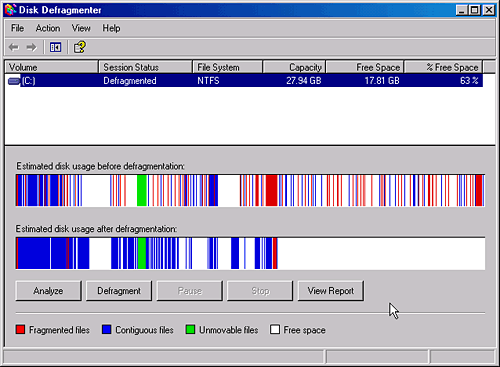
Task: Click the red Fragmented files legend swatch
Action: click(20, 330)
